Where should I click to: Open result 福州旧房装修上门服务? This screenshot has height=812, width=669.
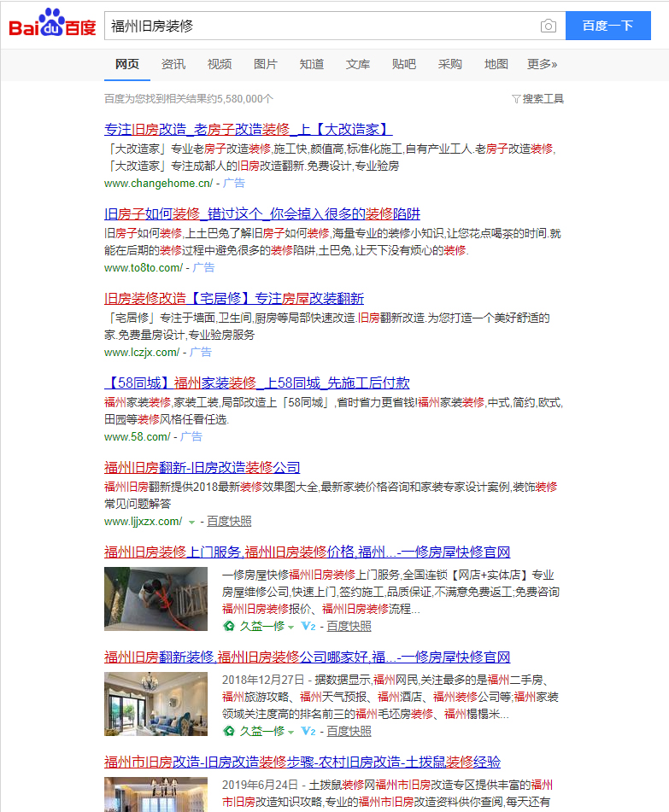tap(308, 552)
